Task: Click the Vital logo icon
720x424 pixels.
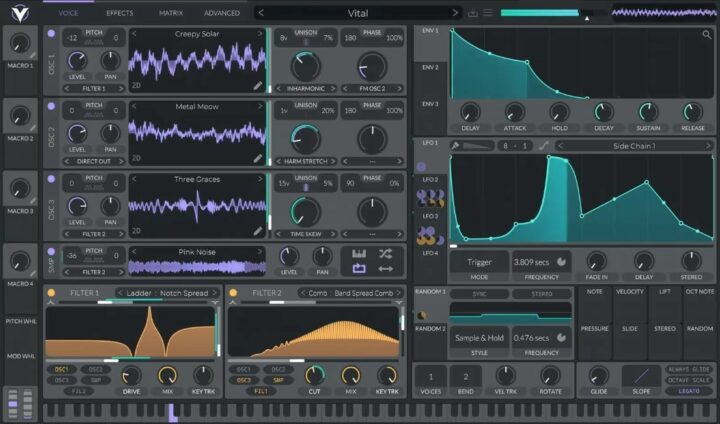Action: tap(18, 13)
